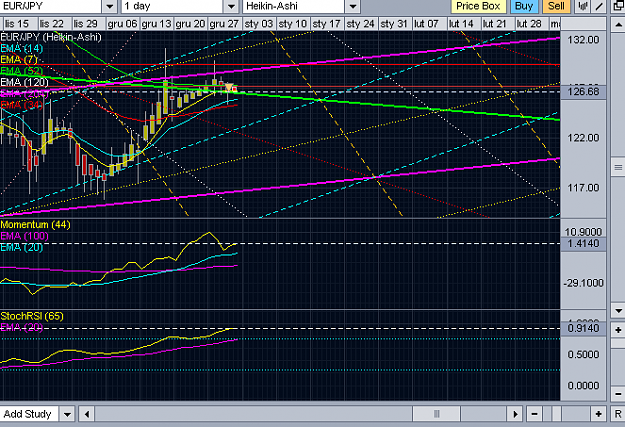Click the gru 06 date header
625x427 pixels.
tap(122, 24)
